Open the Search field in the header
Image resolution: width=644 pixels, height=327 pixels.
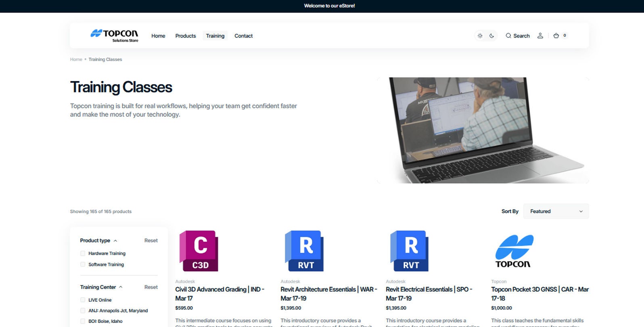pos(518,36)
